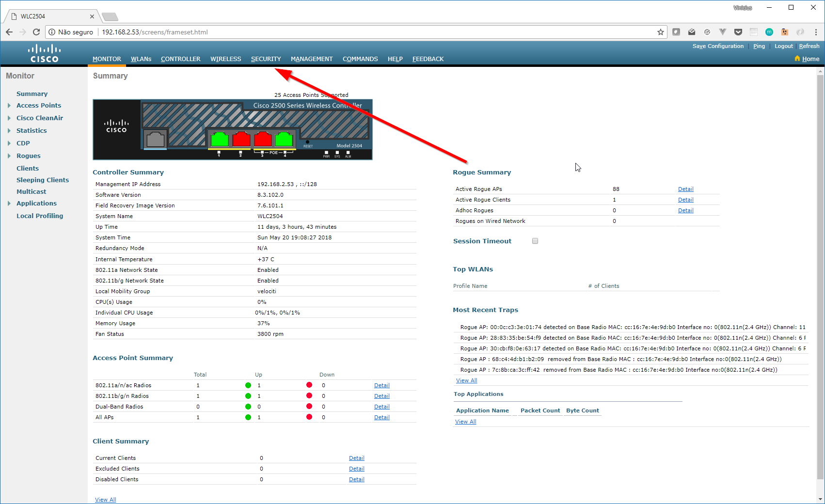Click the Refresh link
Screen dimensions: 825x504
pyautogui.click(x=809, y=46)
